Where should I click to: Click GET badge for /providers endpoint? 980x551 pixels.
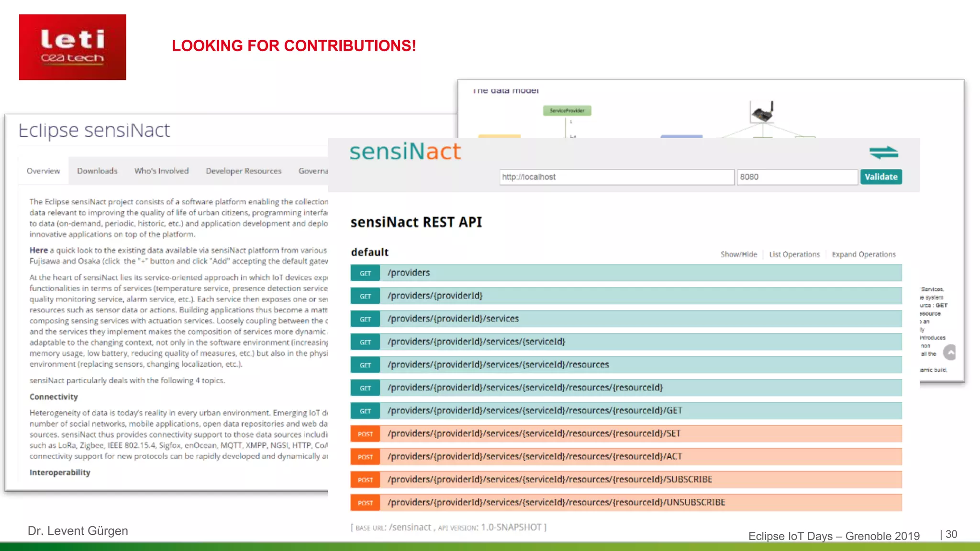pyautogui.click(x=365, y=273)
